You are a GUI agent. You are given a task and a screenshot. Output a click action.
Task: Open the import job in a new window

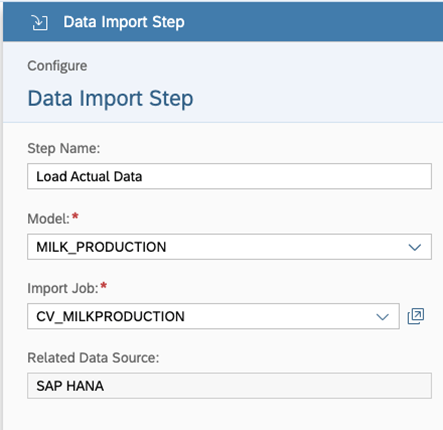[x=416, y=316]
